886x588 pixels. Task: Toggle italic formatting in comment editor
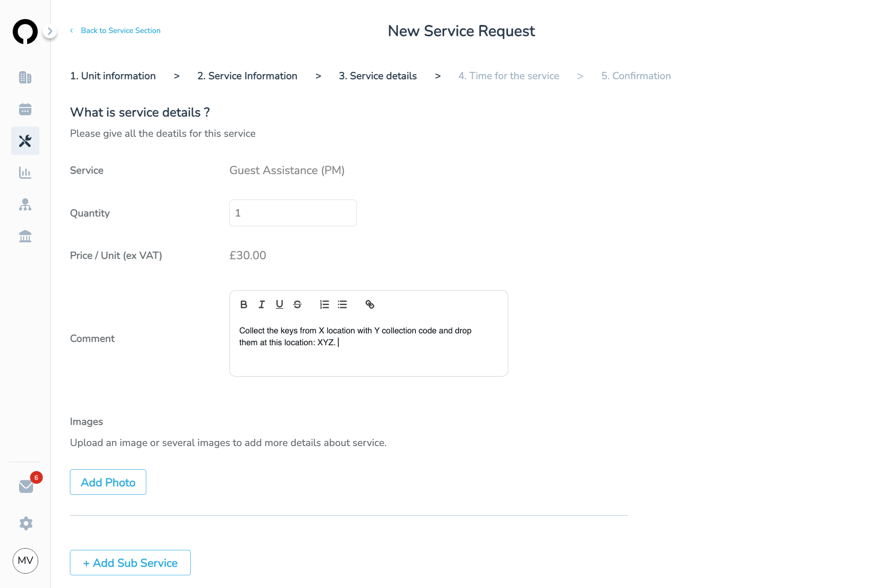tap(262, 304)
